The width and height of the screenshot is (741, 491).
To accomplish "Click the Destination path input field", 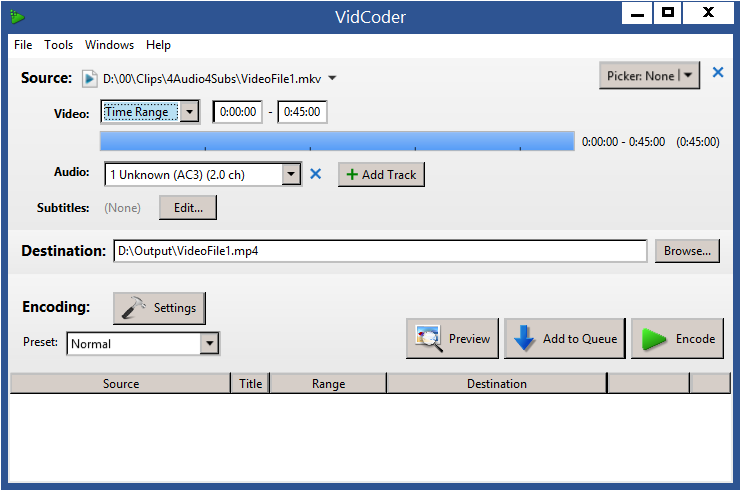I will click(x=380, y=251).
